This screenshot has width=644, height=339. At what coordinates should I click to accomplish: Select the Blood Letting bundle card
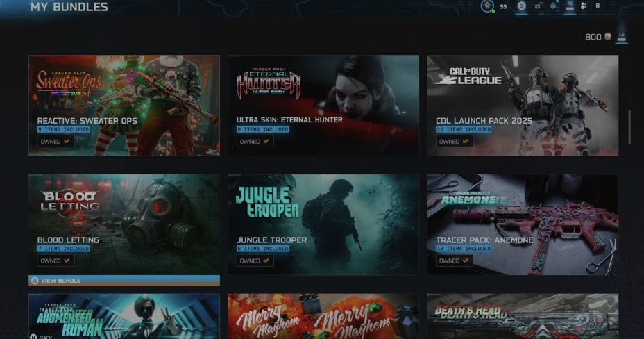(124, 225)
